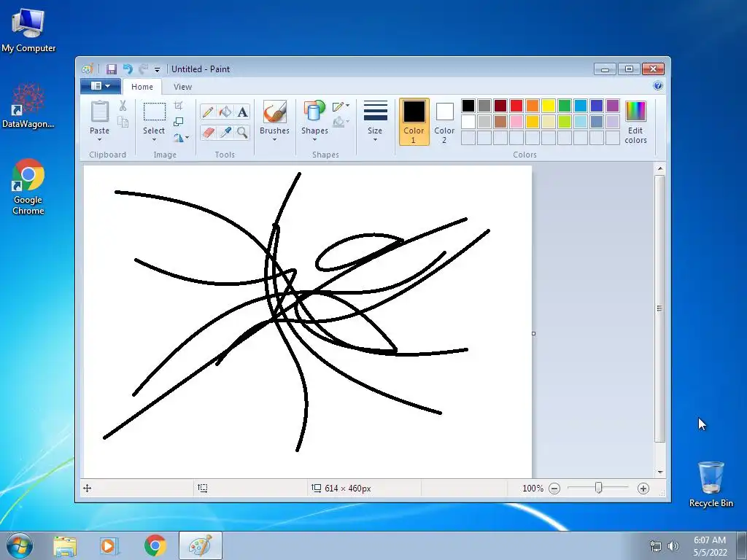The image size is (747, 560).
Task: Open the Paste dropdown arrow
Action: pyautogui.click(x=99, y=139)
